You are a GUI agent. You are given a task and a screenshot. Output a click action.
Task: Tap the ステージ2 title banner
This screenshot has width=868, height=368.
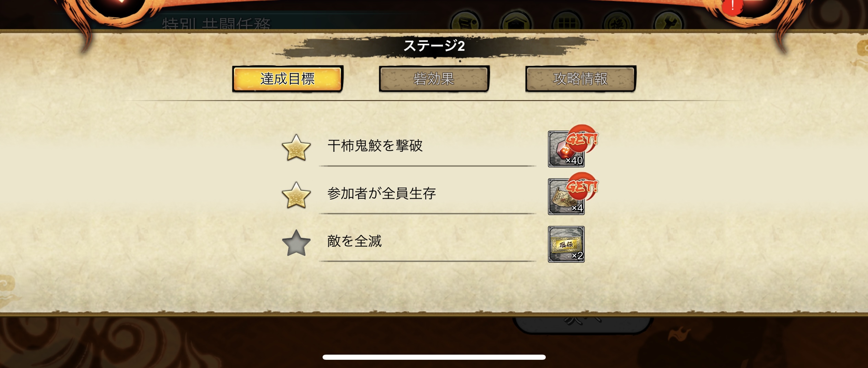tap(434, 46)
